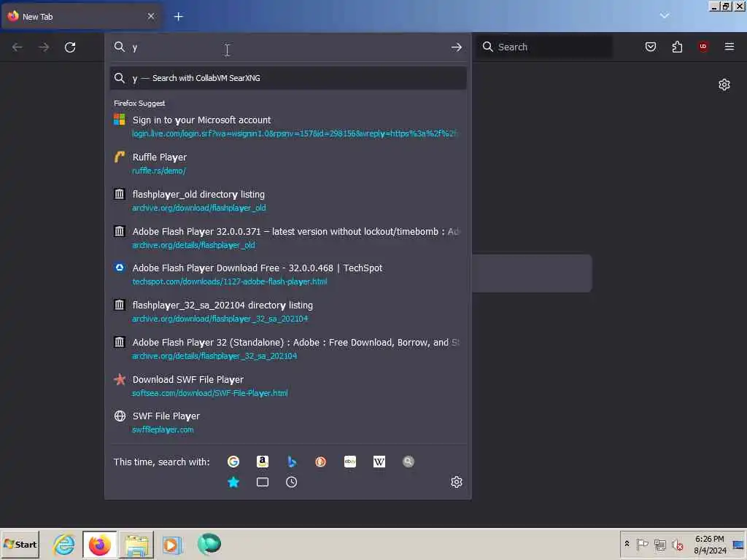Open a new tab with plus button
This screenshot has height=560, width=747.
tap(178, 17)
